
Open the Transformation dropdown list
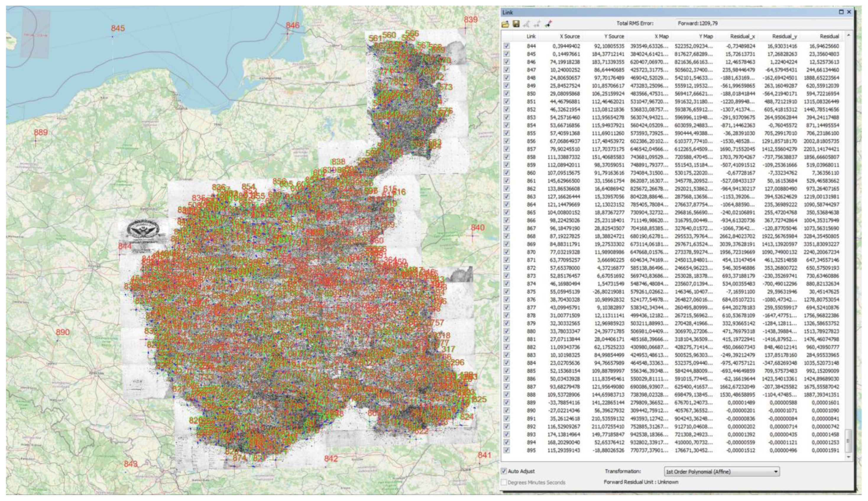click(776, 471)
